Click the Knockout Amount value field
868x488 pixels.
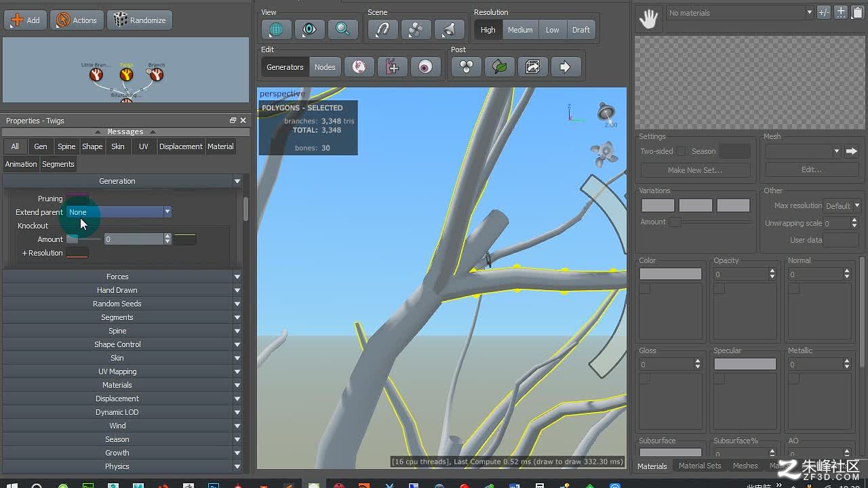[134, 239]
